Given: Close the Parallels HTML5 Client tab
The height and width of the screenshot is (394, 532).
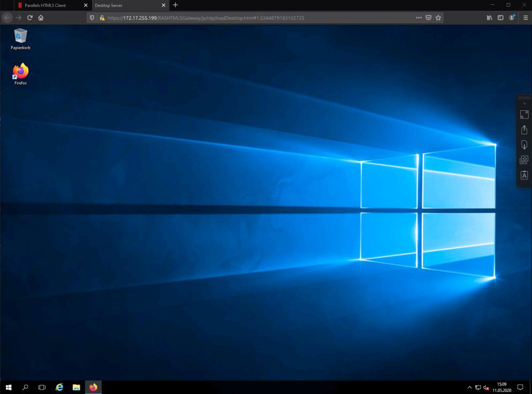Looking at the screenshot, I should tap(86, 5).
